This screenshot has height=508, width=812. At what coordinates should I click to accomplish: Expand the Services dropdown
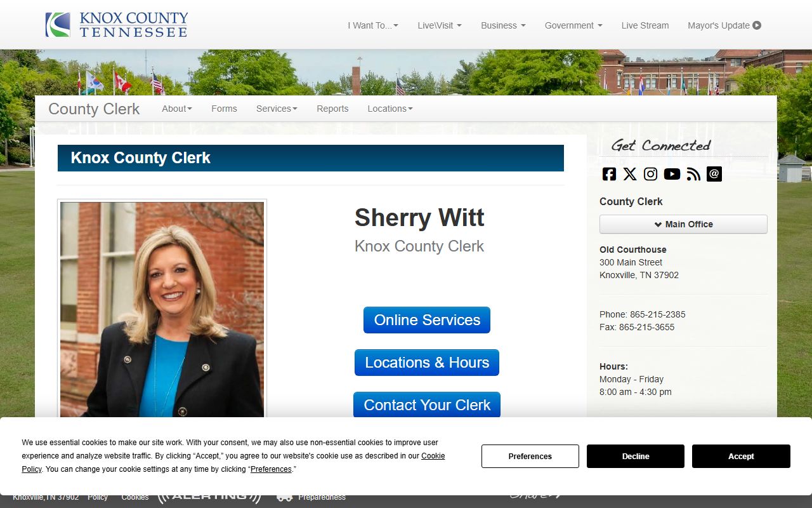click(x=277, y=109)
